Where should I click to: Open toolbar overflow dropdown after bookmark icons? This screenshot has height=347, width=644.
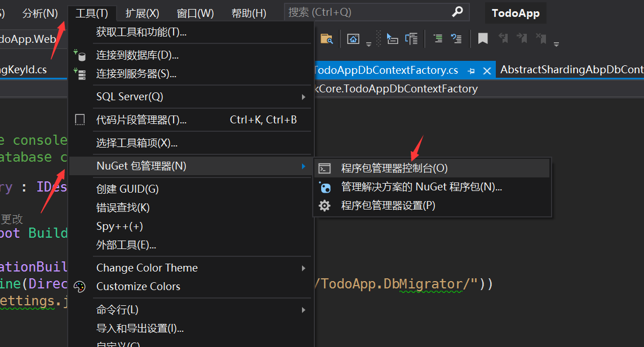pos(556,45)
